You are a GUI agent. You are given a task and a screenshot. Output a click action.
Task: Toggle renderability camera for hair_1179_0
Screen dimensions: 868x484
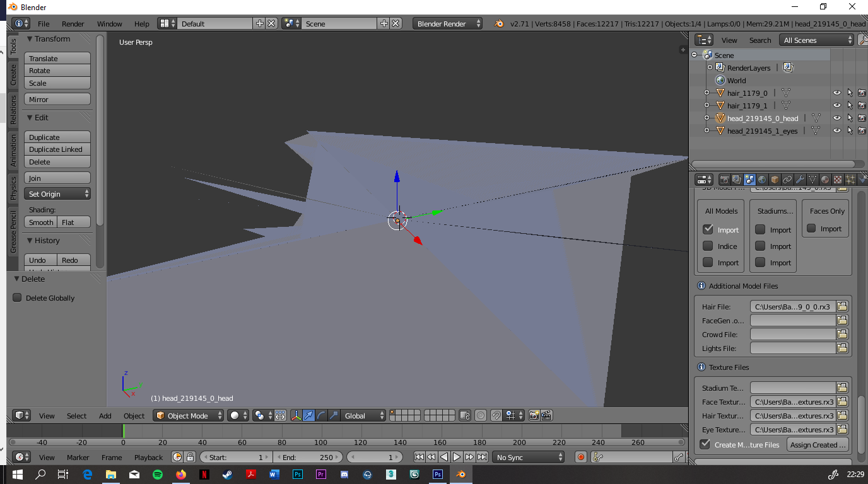862,93
